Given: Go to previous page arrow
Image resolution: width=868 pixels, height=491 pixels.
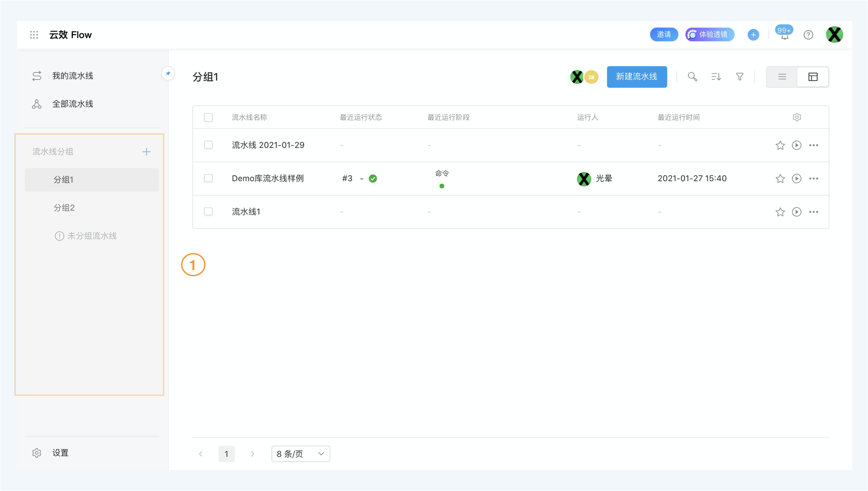Looking at the screenshot, I should [201, 454].
